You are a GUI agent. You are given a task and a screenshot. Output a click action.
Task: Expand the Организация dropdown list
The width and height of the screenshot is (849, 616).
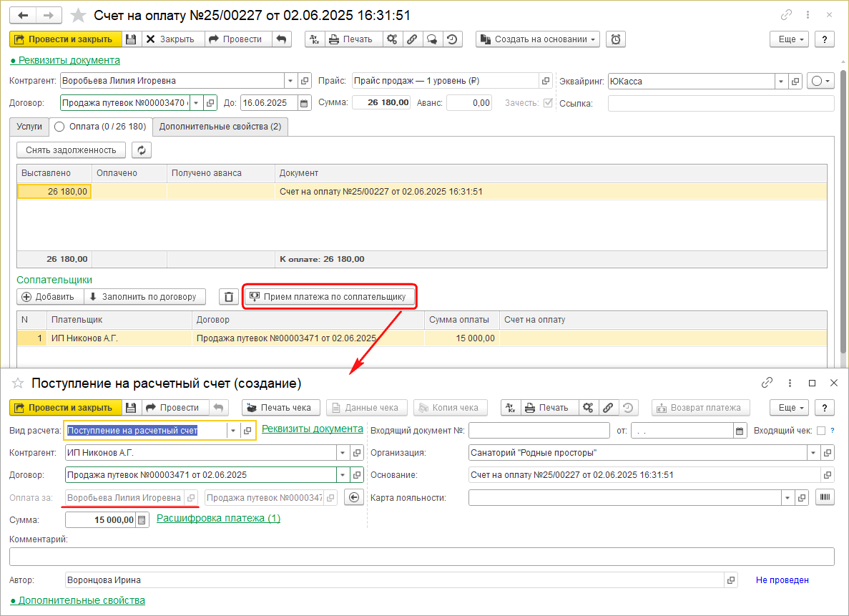click(x=813, y=453)
